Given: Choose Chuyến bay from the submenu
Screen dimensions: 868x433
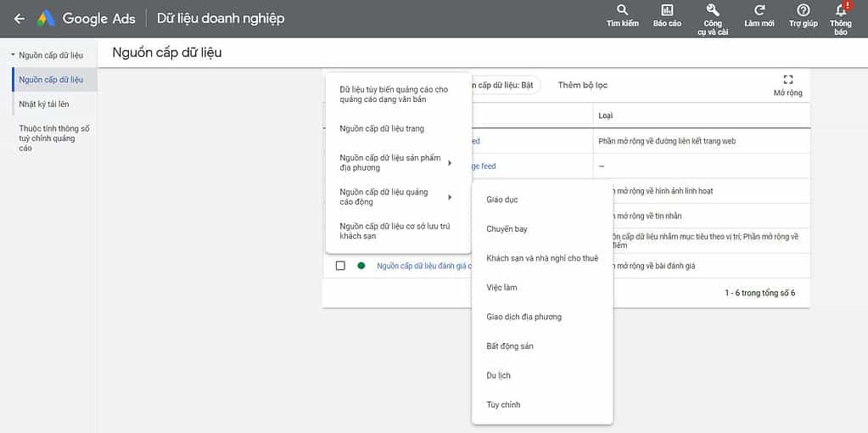Looking at the screenshot, I should 542,228.
